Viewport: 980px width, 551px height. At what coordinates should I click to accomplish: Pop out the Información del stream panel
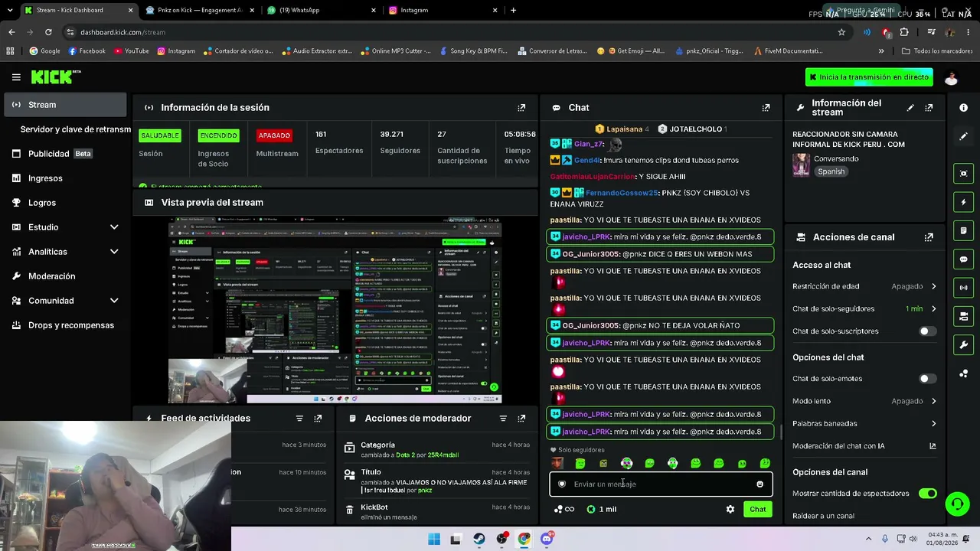pos(929,108)
